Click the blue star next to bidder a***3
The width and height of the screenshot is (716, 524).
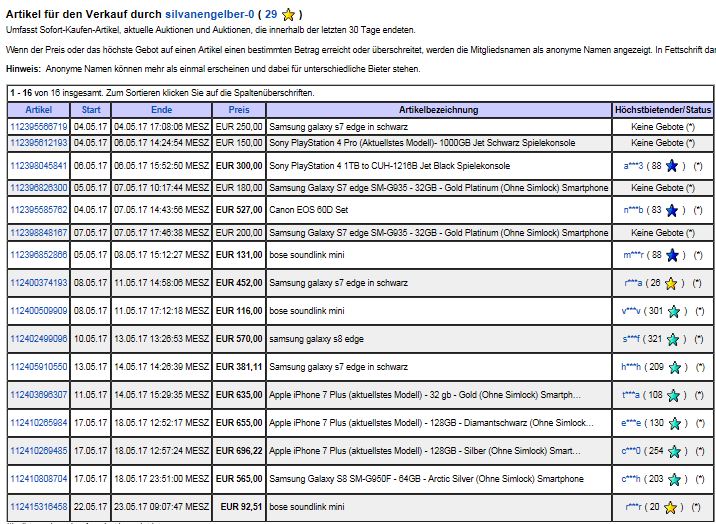coord(671,166)
